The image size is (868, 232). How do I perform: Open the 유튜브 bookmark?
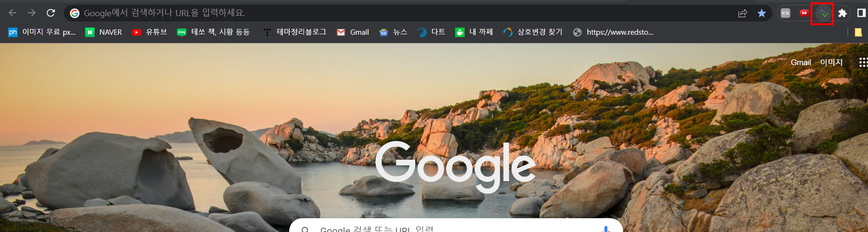click(149, 32)
